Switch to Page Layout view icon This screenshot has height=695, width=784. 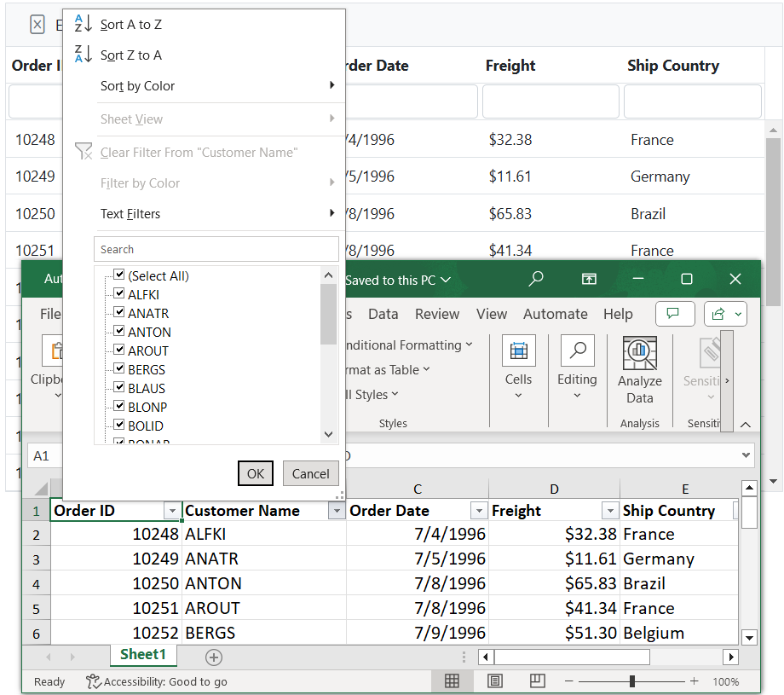coord(495,681)
